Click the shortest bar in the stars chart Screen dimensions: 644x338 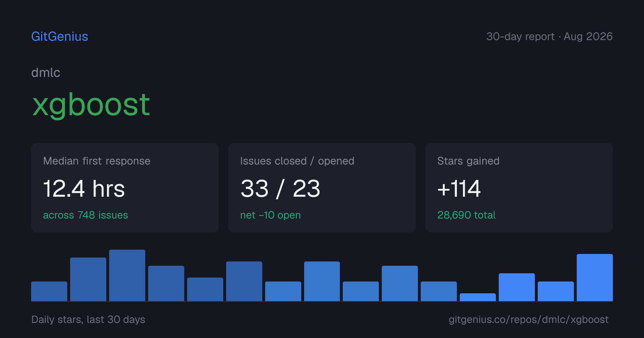click(478, 297)
